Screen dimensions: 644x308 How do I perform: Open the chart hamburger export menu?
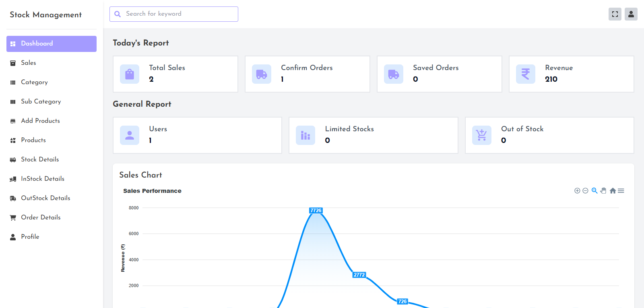[621, 191]
